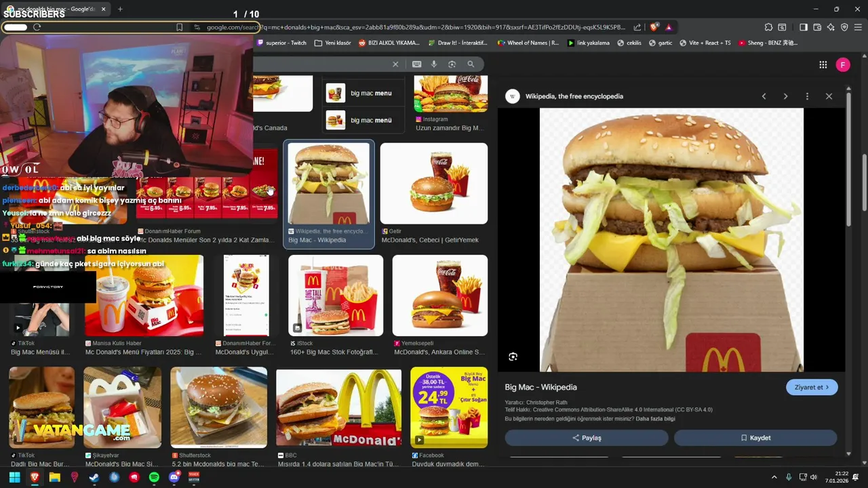The width and height of the screenshot is (868, 488).
Task: Click the Kaydet save button
Action: point(755,438)
